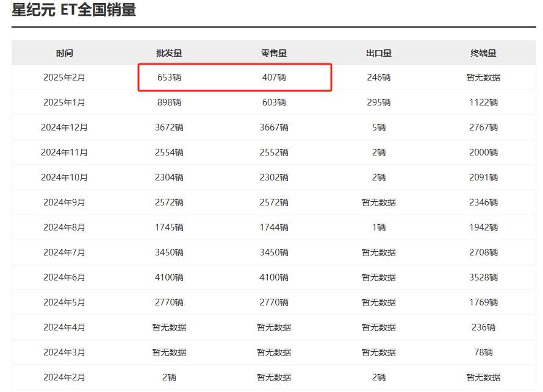The width and height of the screenshot is (543, 392).
Task: Click terminal value 2708辆
Action: pyautogui.click(x=483, y=252)
